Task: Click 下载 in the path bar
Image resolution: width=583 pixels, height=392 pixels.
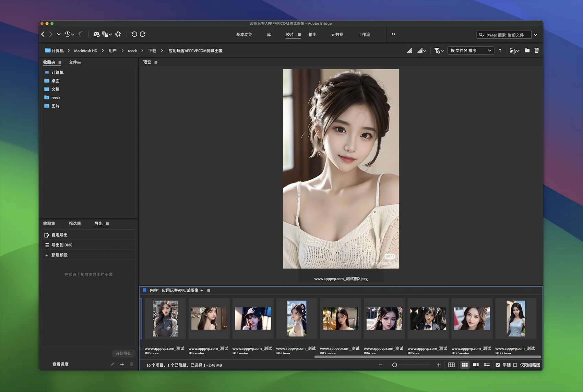Action: 152,51
